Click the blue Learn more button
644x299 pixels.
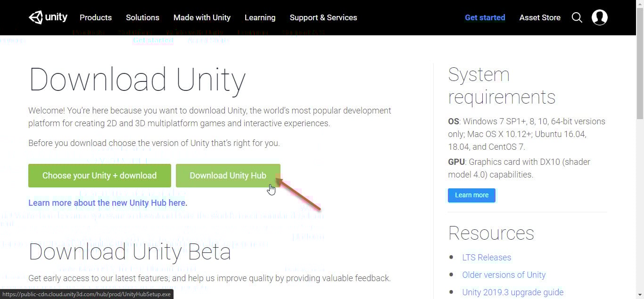coord(471,195)
